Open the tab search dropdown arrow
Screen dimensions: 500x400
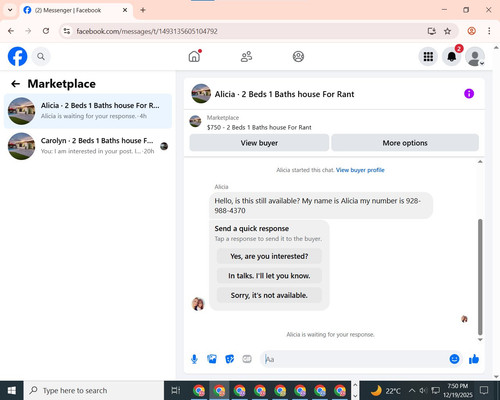coord(10,10)
